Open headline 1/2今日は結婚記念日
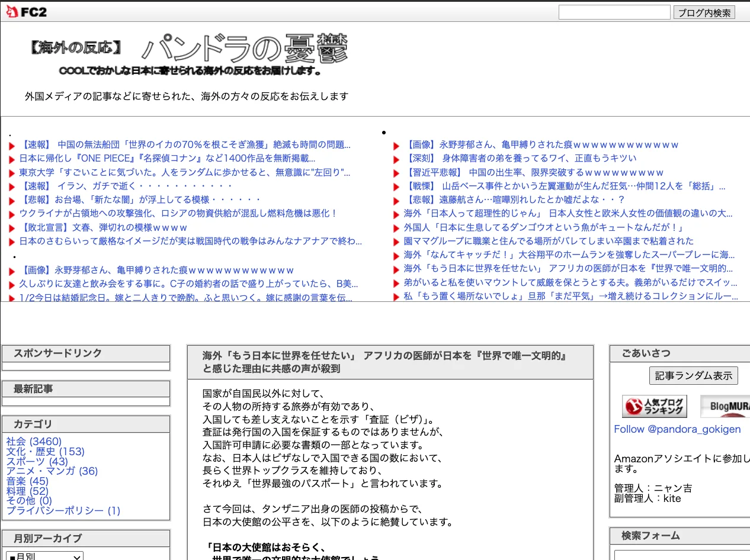 (x=186, y=298)
